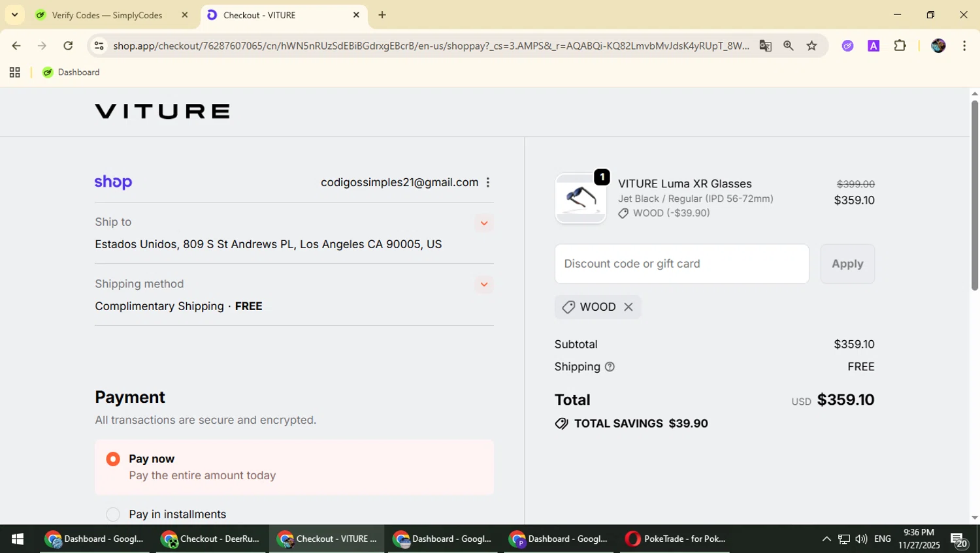Click the page vertical scrollbar
This screenshot has height=553, width=980.
click(974, 196)
